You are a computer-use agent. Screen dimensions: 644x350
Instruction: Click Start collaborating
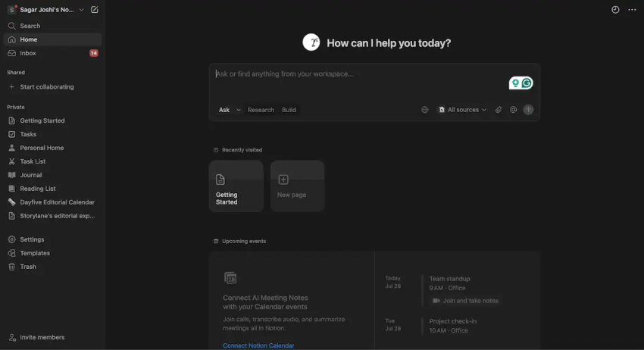pyautogui.click(x=52, y=86)
